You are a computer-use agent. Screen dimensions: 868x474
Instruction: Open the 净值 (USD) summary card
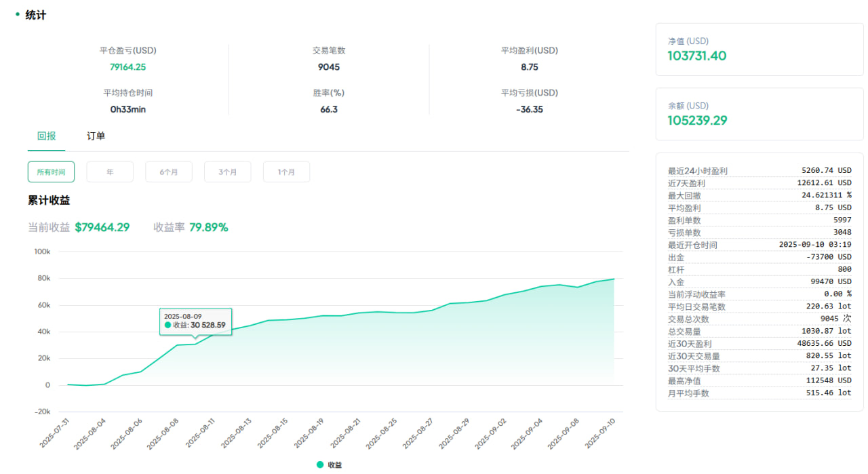coord(759,49)
